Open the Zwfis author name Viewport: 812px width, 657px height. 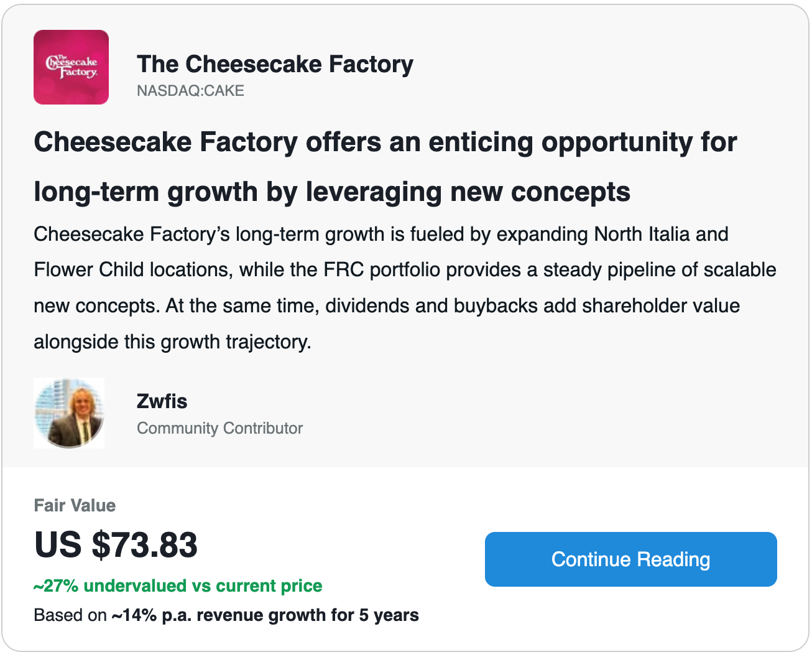click(162, 401)
